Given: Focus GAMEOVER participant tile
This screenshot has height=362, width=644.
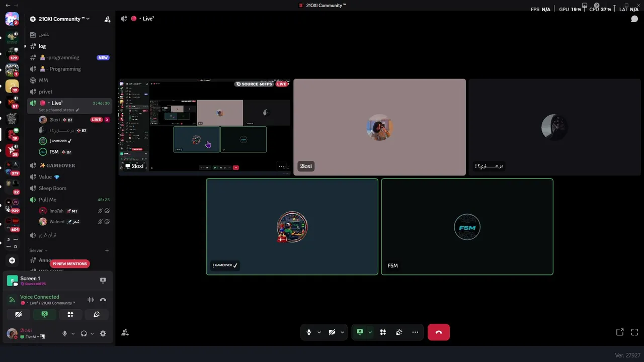Looking at the screenshot, I should pyautogui.click(x=292, y=227).
